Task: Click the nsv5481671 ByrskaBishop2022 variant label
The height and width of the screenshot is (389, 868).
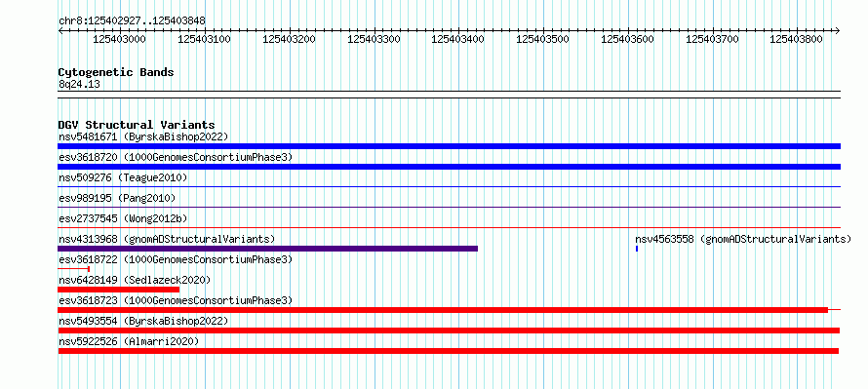Action: click(143, 136)
